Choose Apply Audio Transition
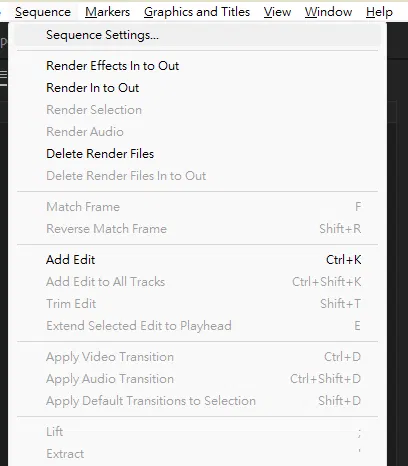Viewport: 408px width, 466px height. [197, 379]
